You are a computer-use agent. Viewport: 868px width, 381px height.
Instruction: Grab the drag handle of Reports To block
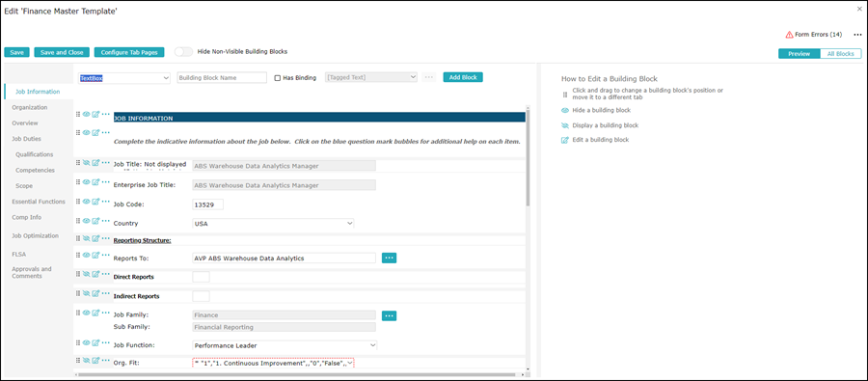click(78, 255)
